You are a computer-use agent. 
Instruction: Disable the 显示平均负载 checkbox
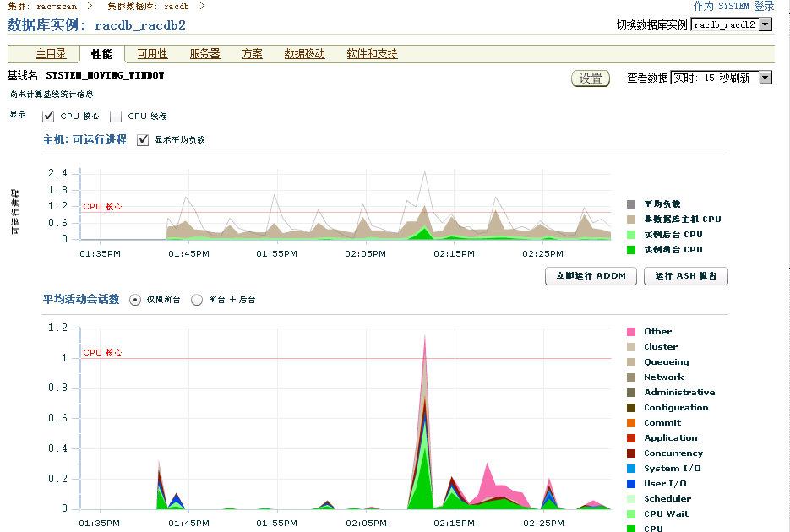click(144, 140)
